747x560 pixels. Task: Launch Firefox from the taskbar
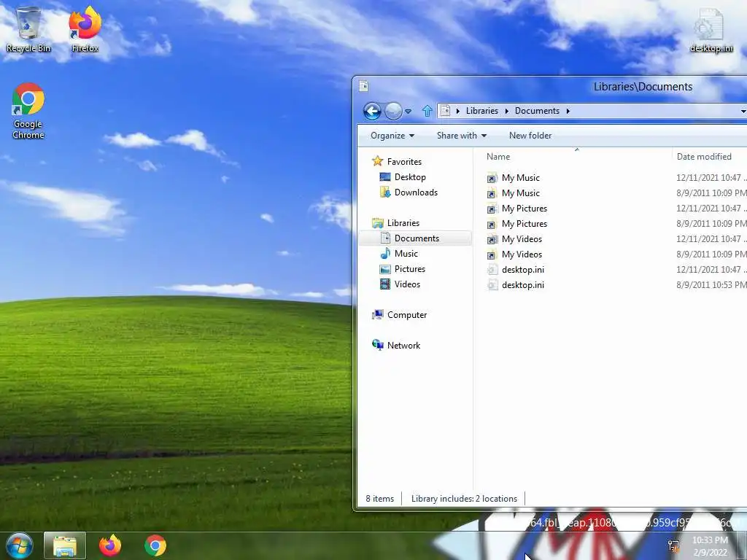click(110, 545)
